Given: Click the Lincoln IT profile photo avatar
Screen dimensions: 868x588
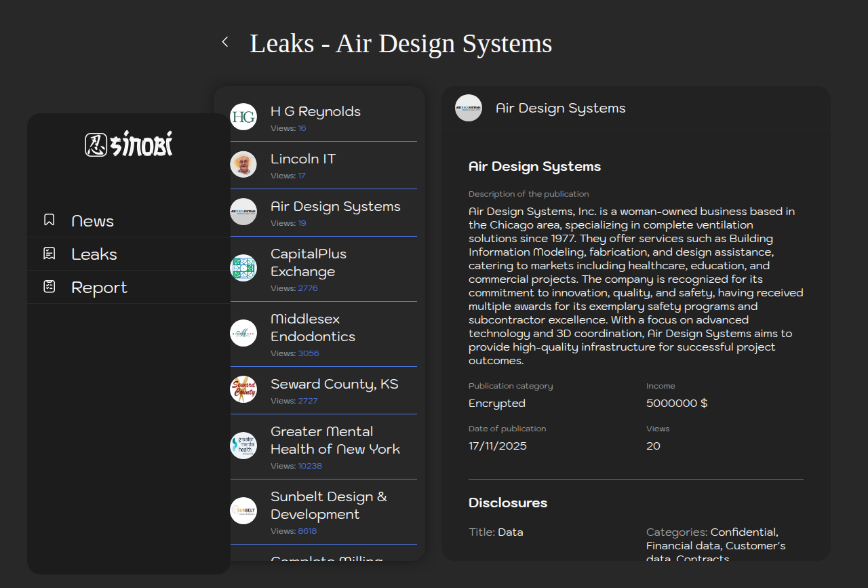Looking at the screenshot, I should (243, 164).
